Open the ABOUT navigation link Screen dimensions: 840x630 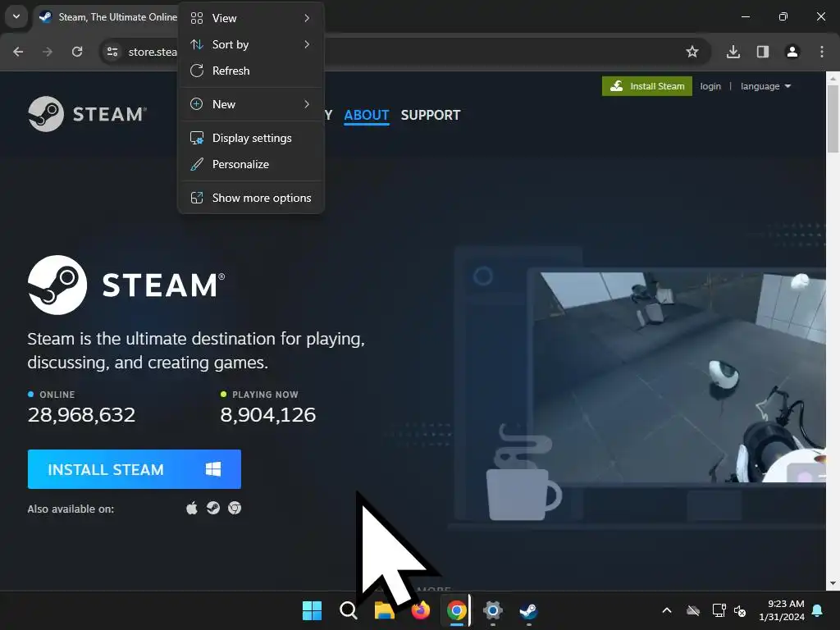367,115
